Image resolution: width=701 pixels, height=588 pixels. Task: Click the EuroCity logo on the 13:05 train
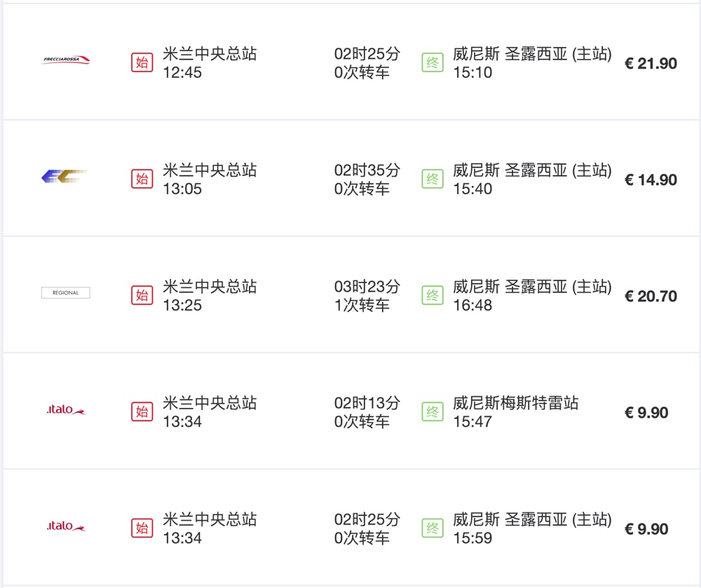point(64,177)
